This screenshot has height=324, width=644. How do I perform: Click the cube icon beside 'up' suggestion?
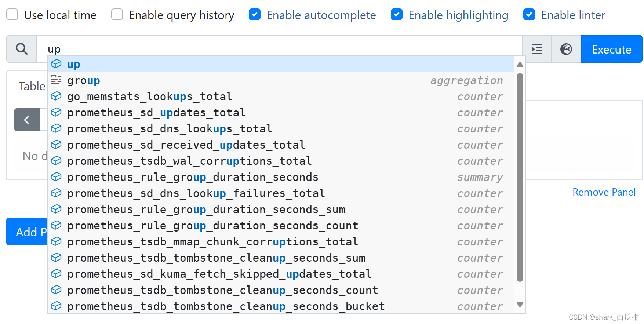point(56,64)
